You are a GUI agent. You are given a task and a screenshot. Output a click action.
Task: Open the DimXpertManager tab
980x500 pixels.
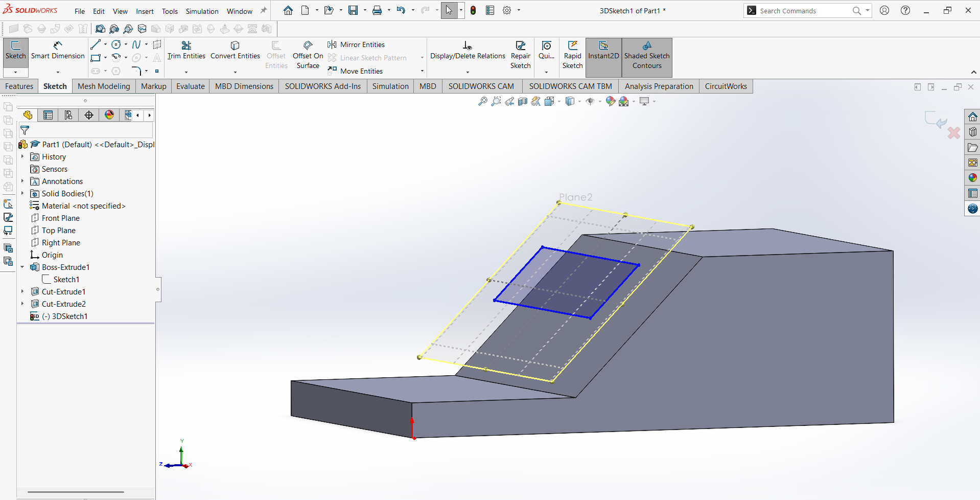pyautogui.click(x=89, y=115)
